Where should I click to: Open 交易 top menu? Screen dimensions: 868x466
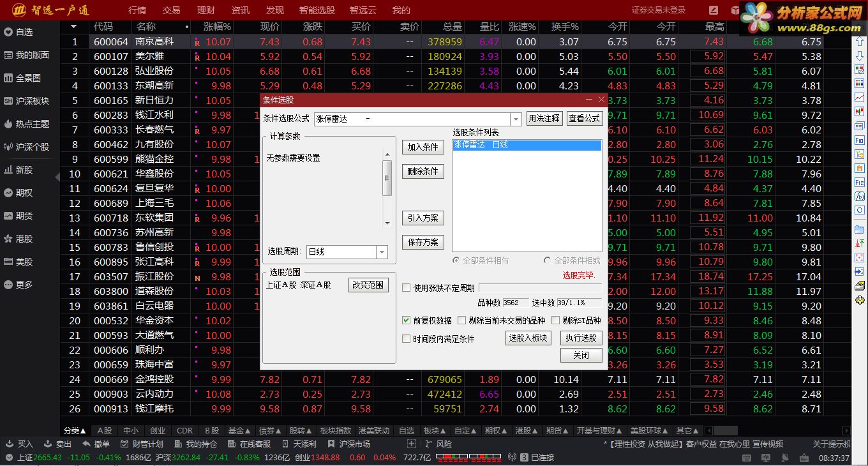pos(172,10)
